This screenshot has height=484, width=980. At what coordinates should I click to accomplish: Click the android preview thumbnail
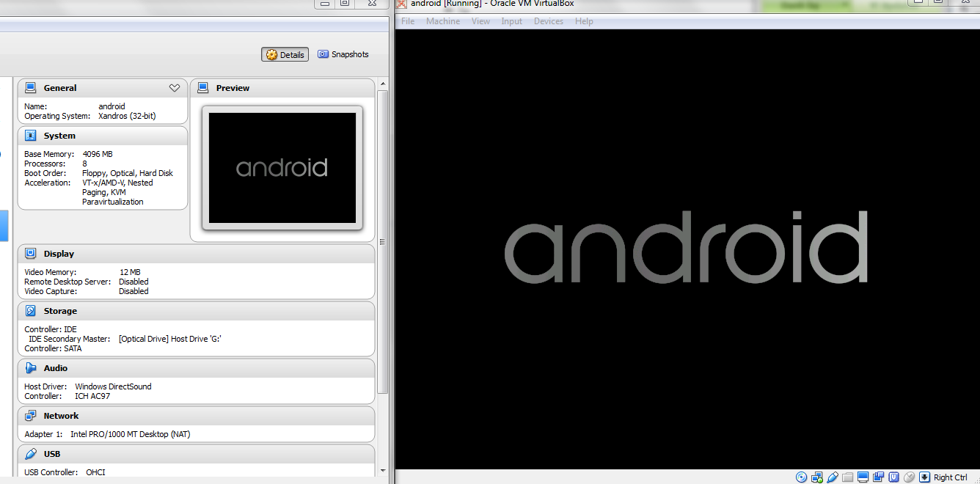coord(282,168)
